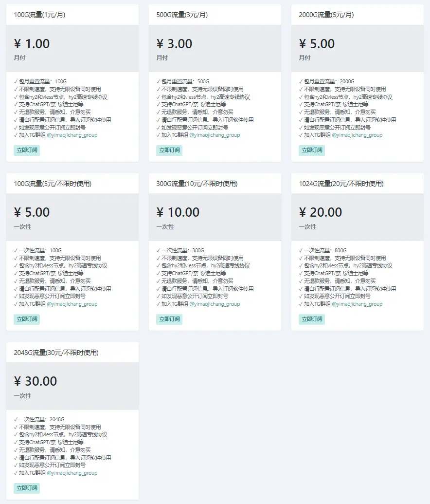Subscribe to the 2048G 30 yuan plan
This screenshot has height=504, width=430.
point(27,488)
